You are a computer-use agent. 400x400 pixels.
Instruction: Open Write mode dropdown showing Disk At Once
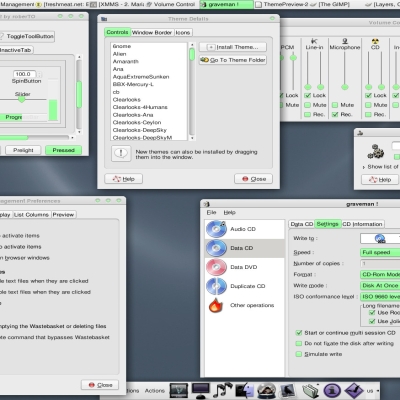tap(380, 286)
